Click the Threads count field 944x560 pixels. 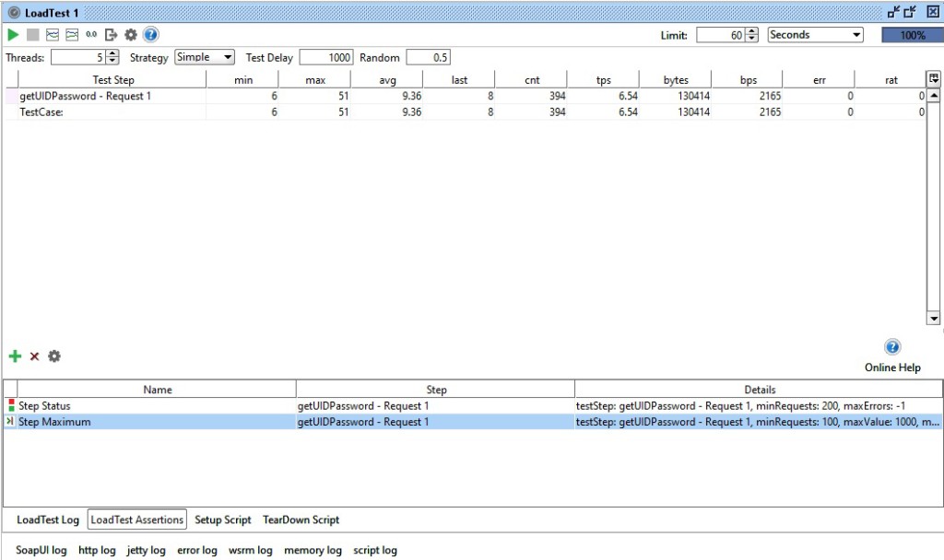[x=78, y=58]
